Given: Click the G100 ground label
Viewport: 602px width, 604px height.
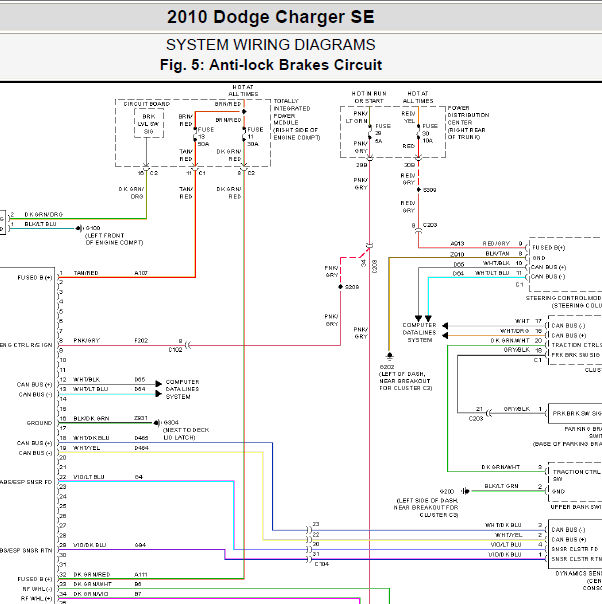Looking at the screenshot, I should (x=93, y=228).
